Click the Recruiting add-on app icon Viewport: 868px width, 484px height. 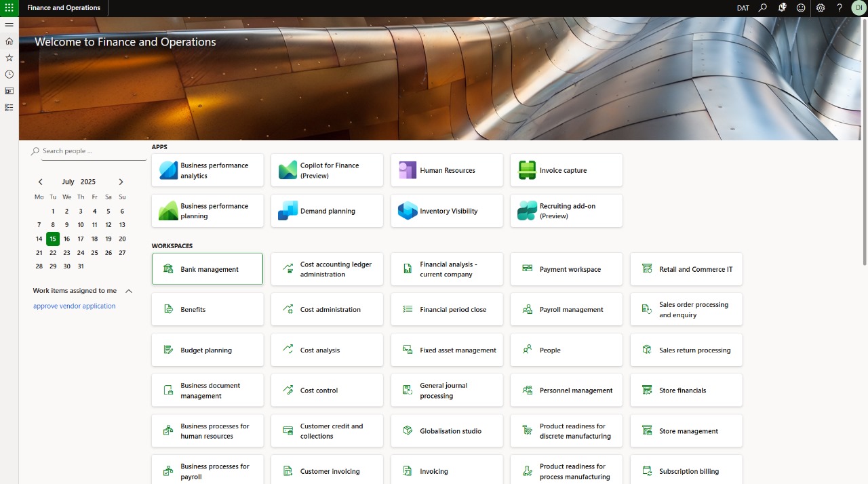click(528, 211)
